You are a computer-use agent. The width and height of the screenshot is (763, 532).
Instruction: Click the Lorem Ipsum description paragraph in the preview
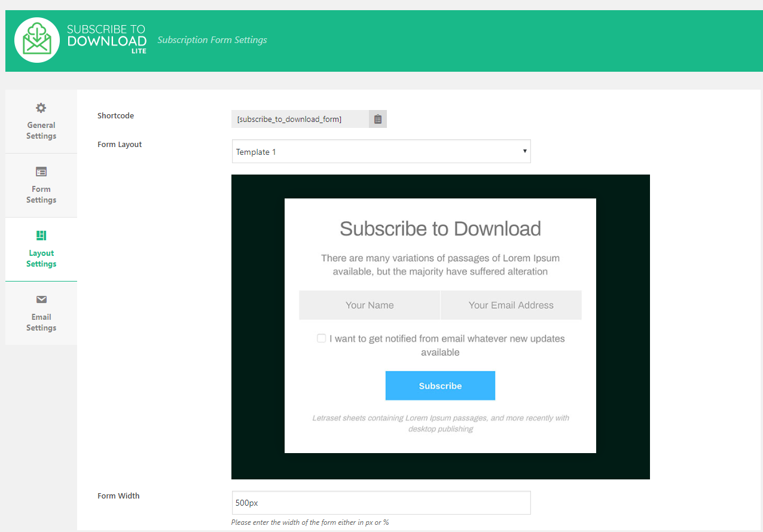[440, 265]
